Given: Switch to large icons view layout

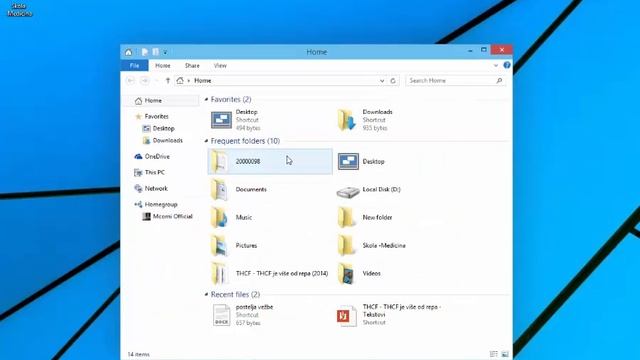Looking at the screenshot, I should (x=505, y=354).
